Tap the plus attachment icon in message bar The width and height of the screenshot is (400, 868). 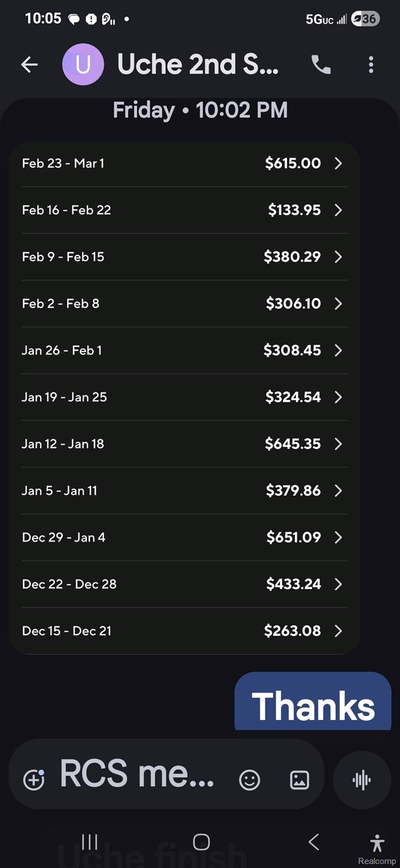(x=33, y=780)
